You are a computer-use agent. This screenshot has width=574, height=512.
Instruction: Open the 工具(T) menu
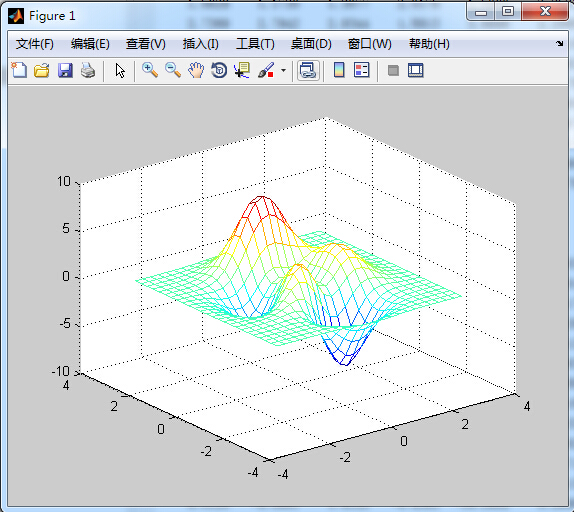coord(255,44)
